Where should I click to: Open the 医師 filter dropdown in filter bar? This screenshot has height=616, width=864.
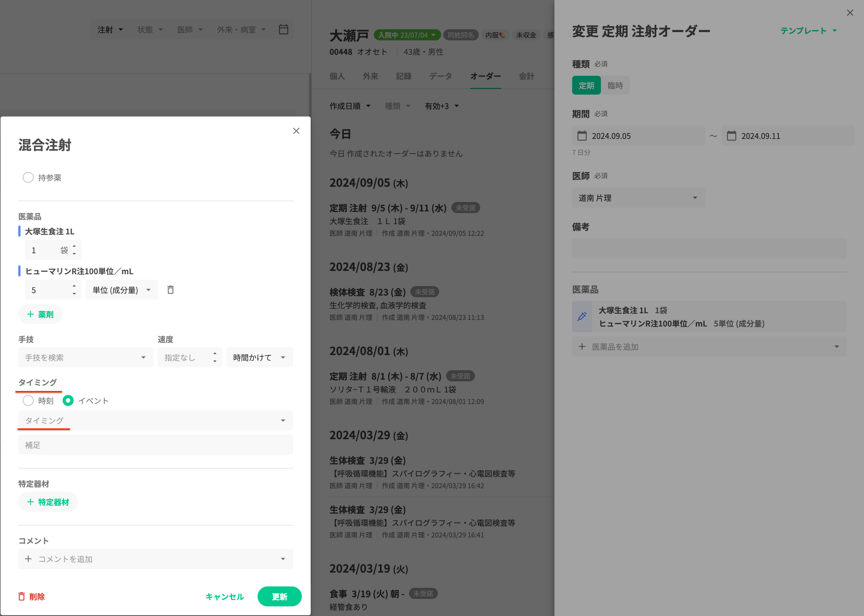190,30
